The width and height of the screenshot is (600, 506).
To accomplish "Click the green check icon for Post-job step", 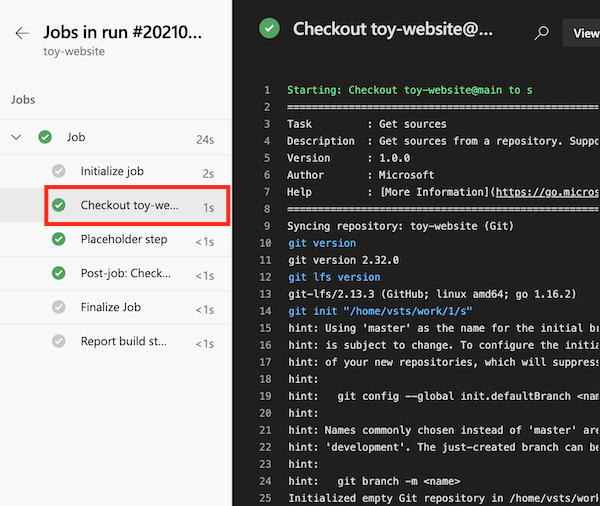I will coord(59,273).
